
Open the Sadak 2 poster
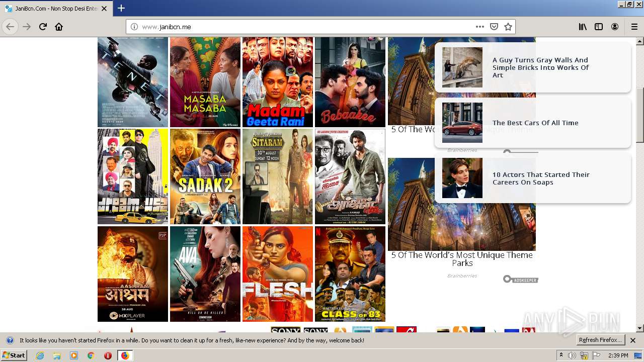click(205, 176)
